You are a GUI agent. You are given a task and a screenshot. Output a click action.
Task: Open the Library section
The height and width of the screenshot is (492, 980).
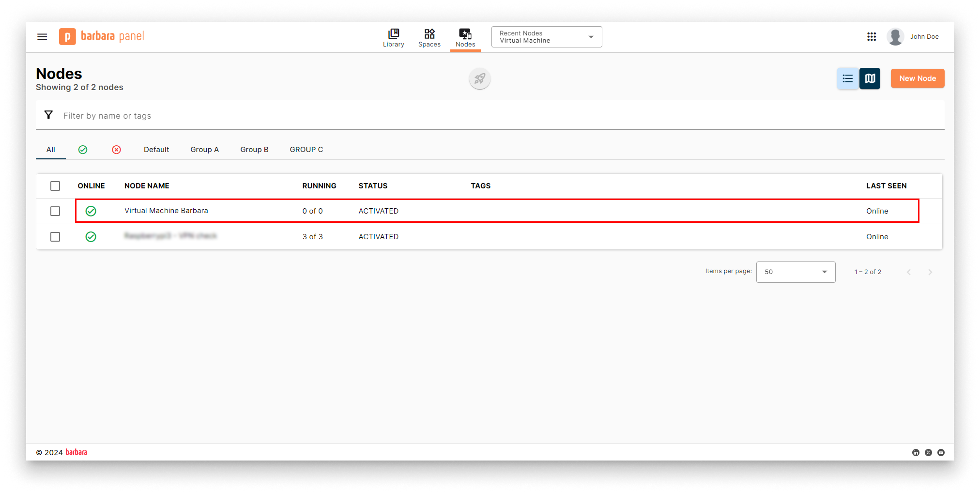[393, 37]
